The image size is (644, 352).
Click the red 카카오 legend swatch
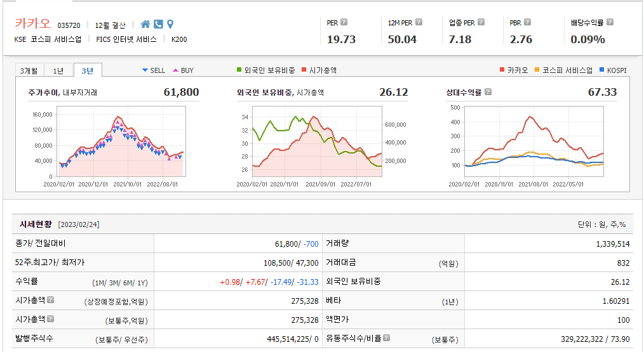[x=502, y=70]
